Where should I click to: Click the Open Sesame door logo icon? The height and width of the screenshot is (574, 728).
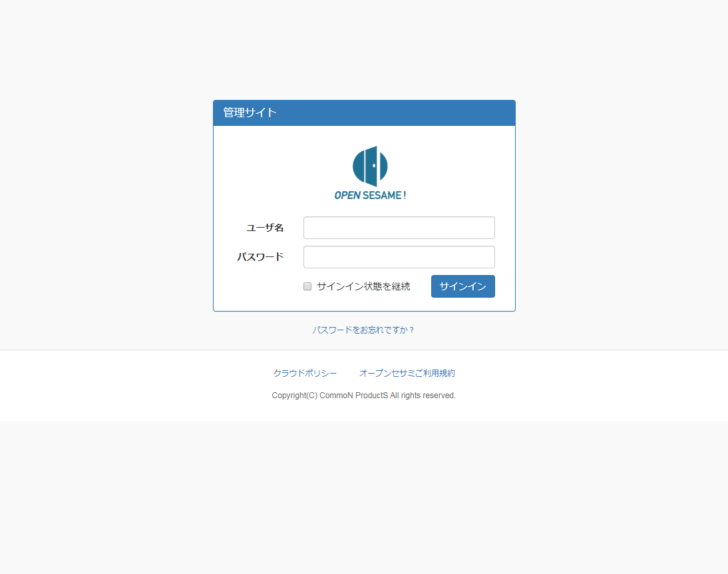[x=370, y=166]
